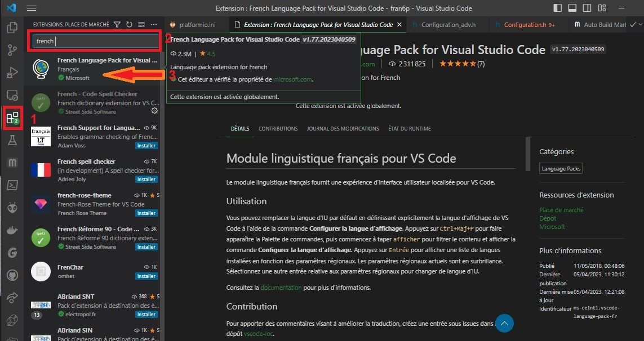This screenshot has width=644, height=341.
Task: Click the checkmark action in editor tab bar
Action: (633, 25)
